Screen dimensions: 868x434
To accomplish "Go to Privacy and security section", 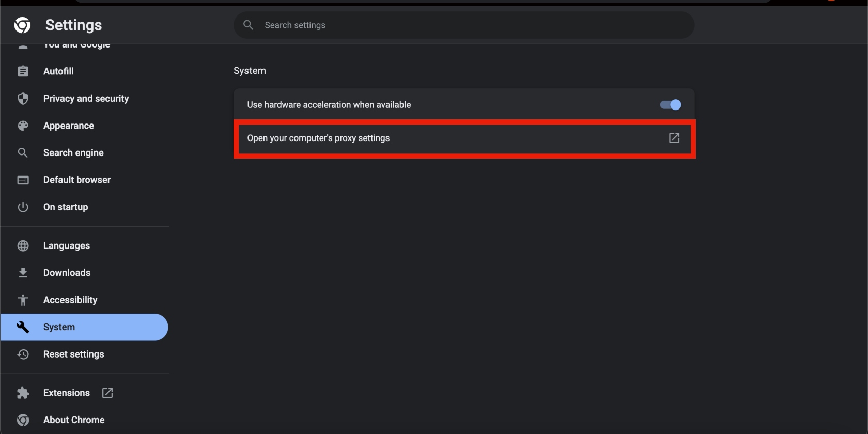I will coord(85,99).
